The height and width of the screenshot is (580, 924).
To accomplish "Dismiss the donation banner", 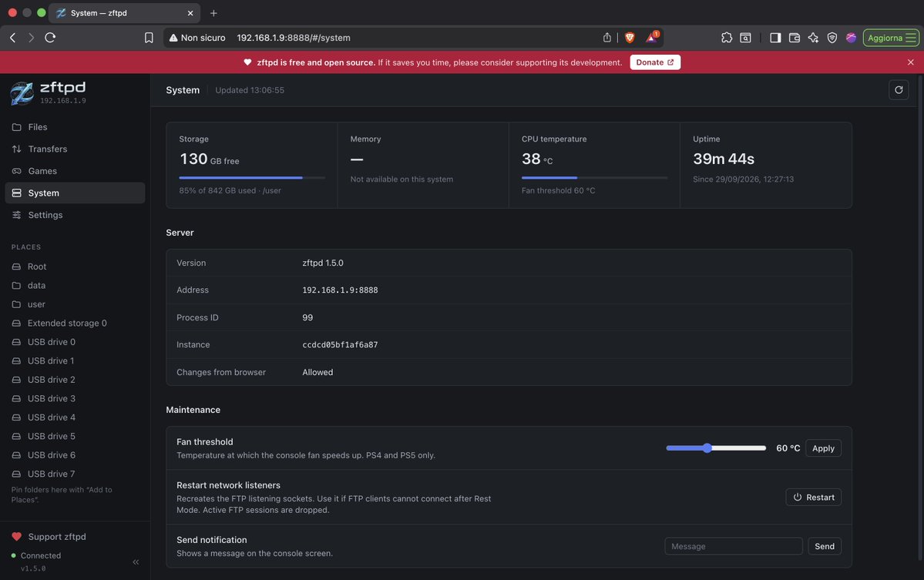I will tap(910, 62).
